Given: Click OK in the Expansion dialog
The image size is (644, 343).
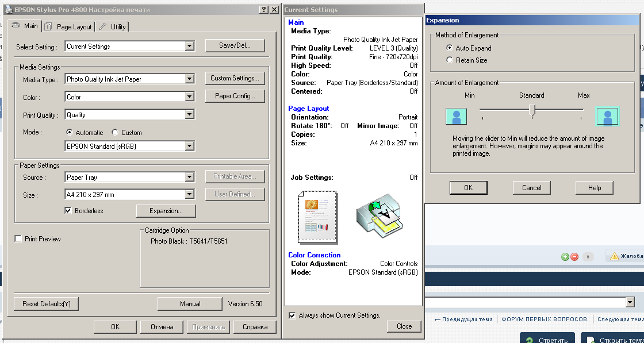Looking at the screenshot, I should pos(468,187).
